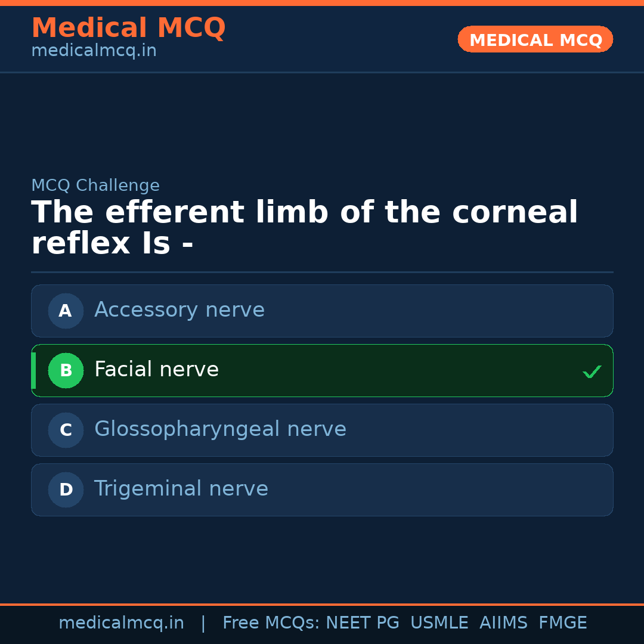Image resolution: width=644 pixels, height=644 pixels.
Task: Click the letter D circle icon
Action: coord(66,490)
